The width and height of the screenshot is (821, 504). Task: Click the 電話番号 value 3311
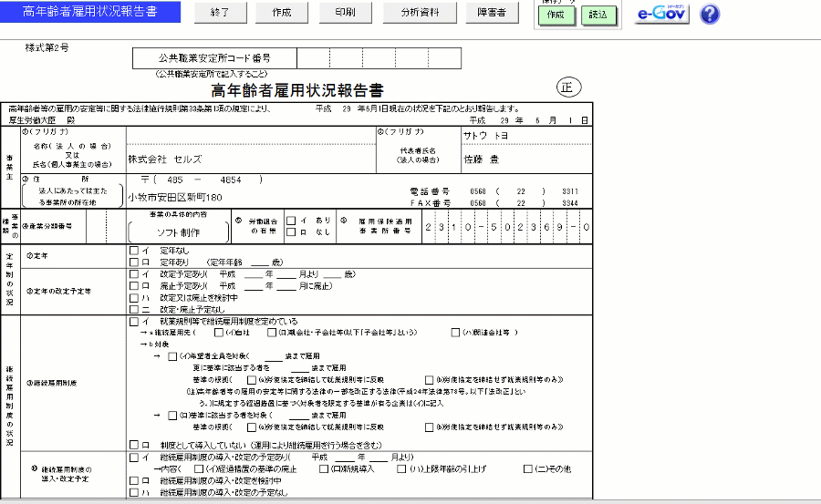(569, 191)
